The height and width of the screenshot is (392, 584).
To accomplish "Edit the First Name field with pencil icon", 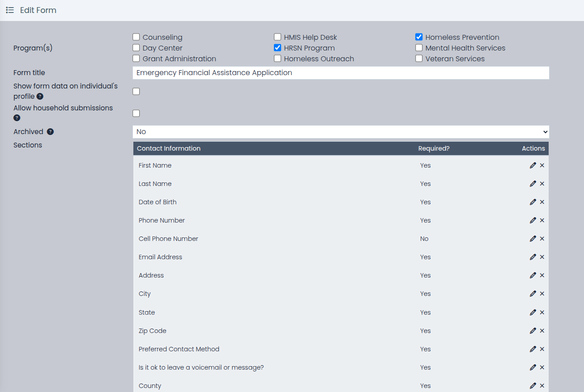I will click(x=533, y=165).
